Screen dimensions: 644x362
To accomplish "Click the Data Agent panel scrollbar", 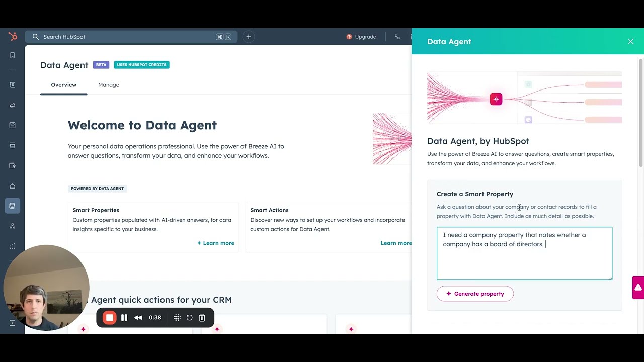I will [x=641, y=113].
